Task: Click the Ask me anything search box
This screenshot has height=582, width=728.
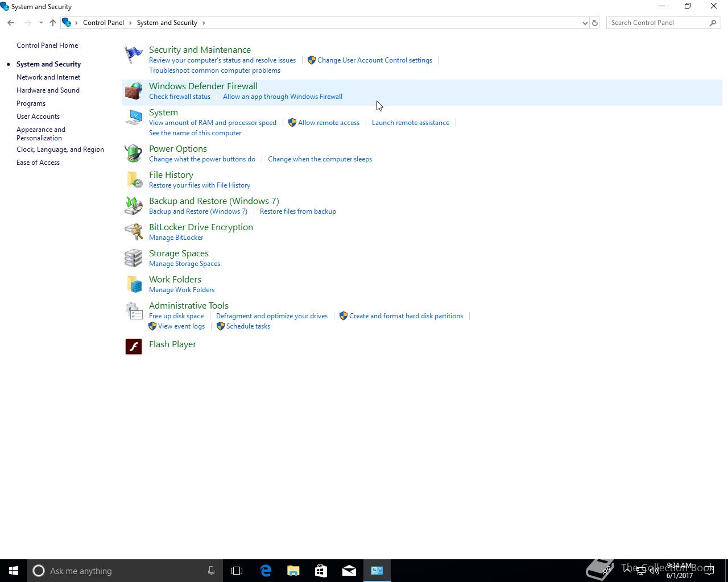Action: tap(125, 571)
